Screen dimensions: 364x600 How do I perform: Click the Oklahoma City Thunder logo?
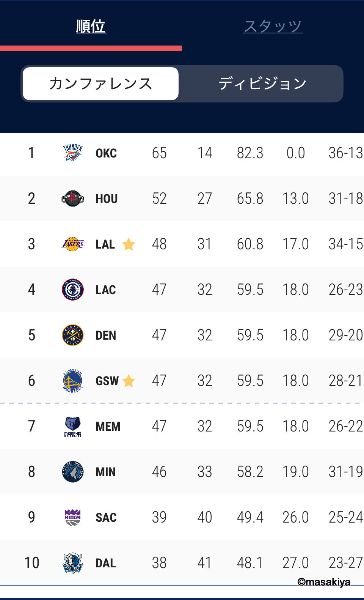pos(72,153)
